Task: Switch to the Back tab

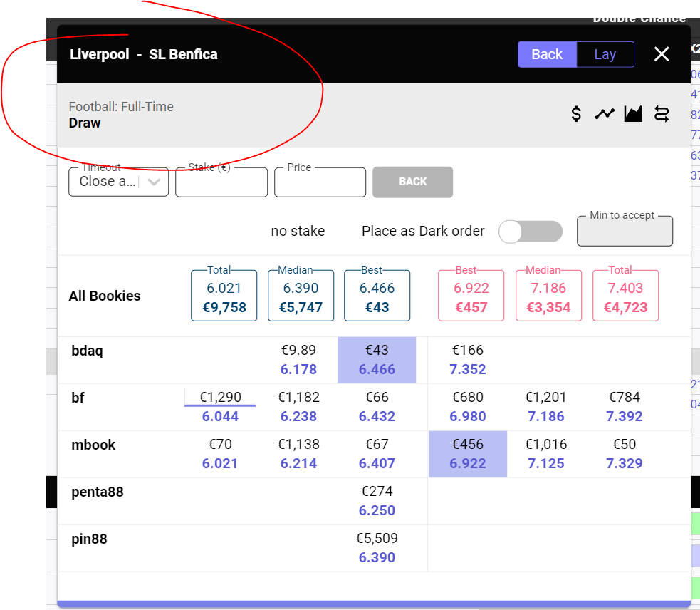Action: click(x=547, y=55)
